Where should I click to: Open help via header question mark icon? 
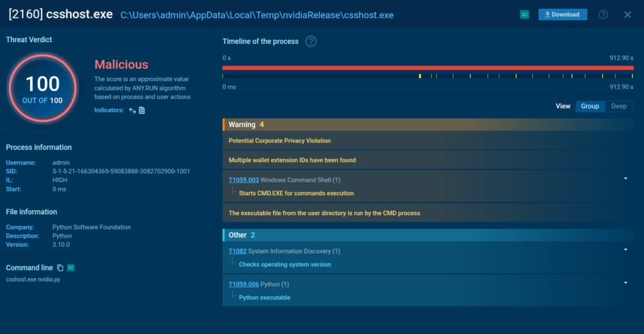[603, 14]
